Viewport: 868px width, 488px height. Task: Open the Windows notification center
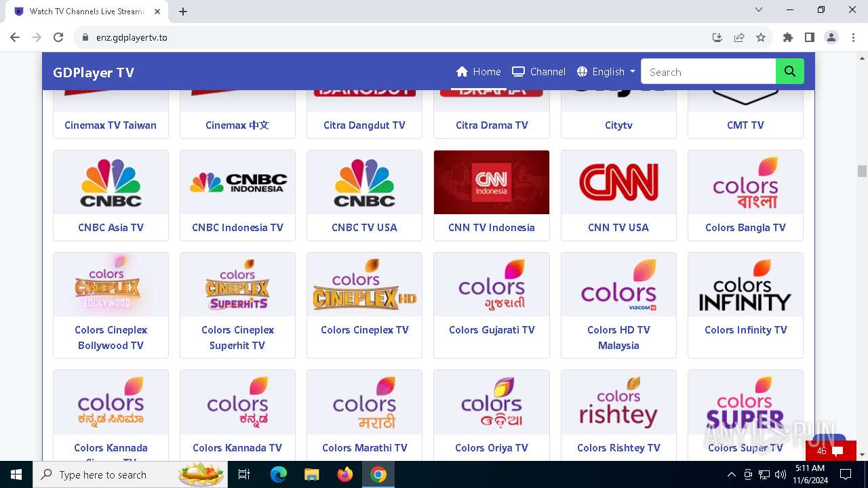point(846,474)
